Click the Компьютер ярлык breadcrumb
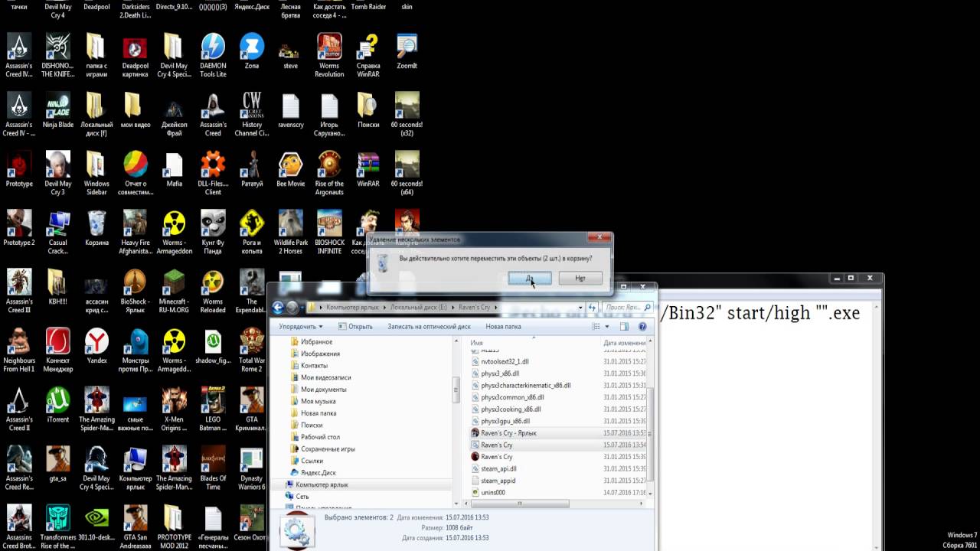Image resolution: width=980 pixels, height=551 pixels. click(x=354, y=308)
